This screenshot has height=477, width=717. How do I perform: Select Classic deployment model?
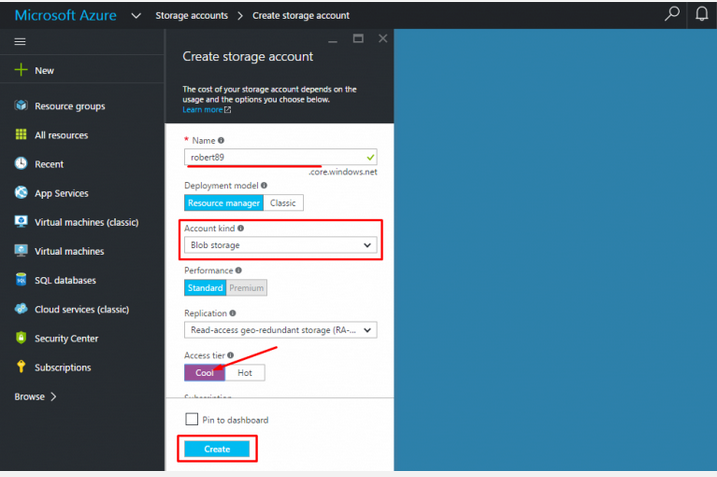click(x=283, y=203)
